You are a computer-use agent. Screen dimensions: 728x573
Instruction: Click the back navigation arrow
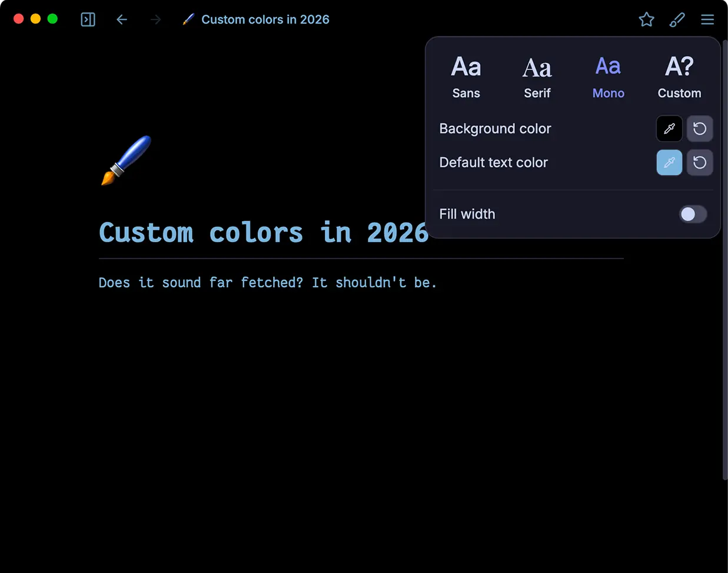point(122,19)
